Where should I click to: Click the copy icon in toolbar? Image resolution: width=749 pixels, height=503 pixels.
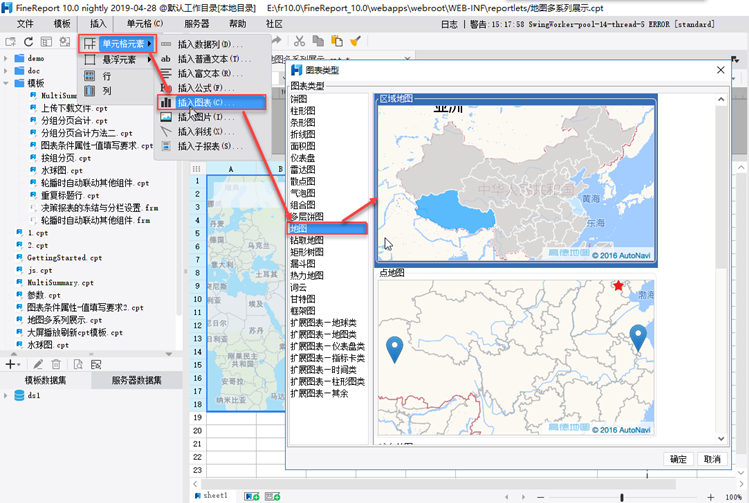pyautogui.click(x=318, y=41)
